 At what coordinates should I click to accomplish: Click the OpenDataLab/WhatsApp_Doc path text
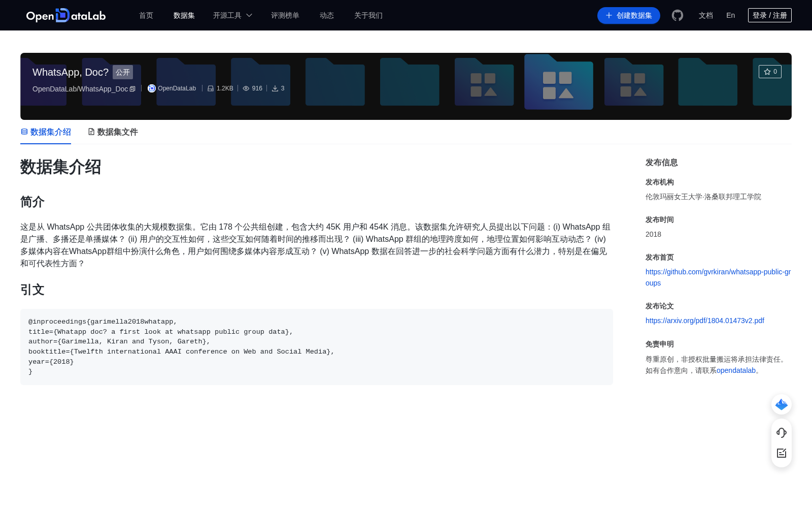80,89
